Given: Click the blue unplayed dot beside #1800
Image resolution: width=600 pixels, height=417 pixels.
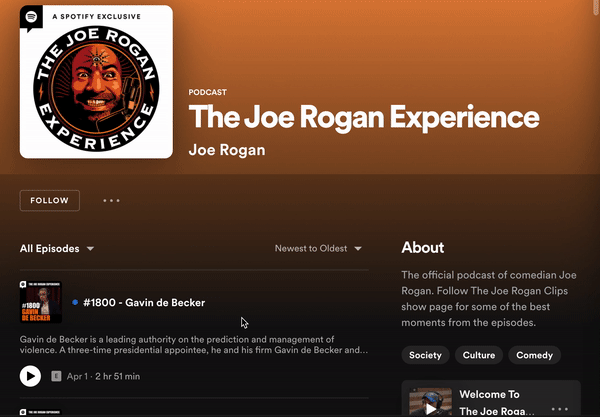Looking at the screenshot, I should [x=75, y=302].
